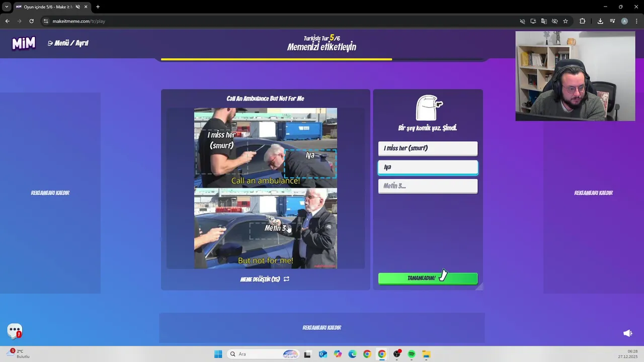Open File Explorer from the taskbar

pos(426,354)
